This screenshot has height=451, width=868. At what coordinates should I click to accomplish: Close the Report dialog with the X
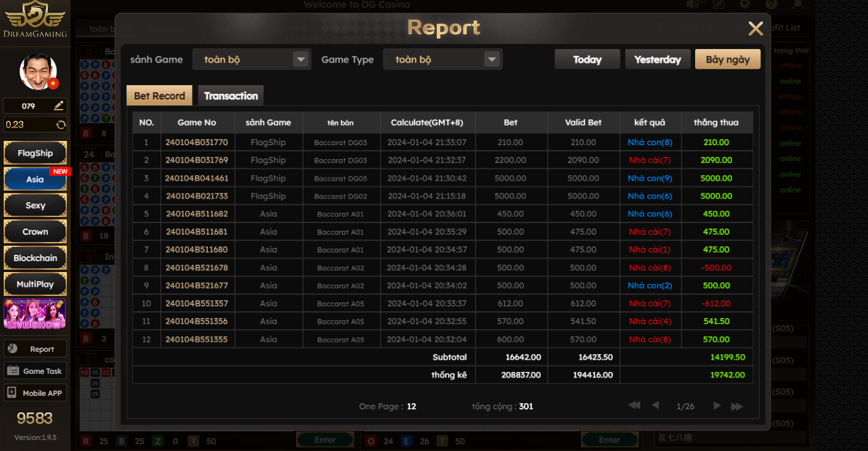(x=755, y=29)
